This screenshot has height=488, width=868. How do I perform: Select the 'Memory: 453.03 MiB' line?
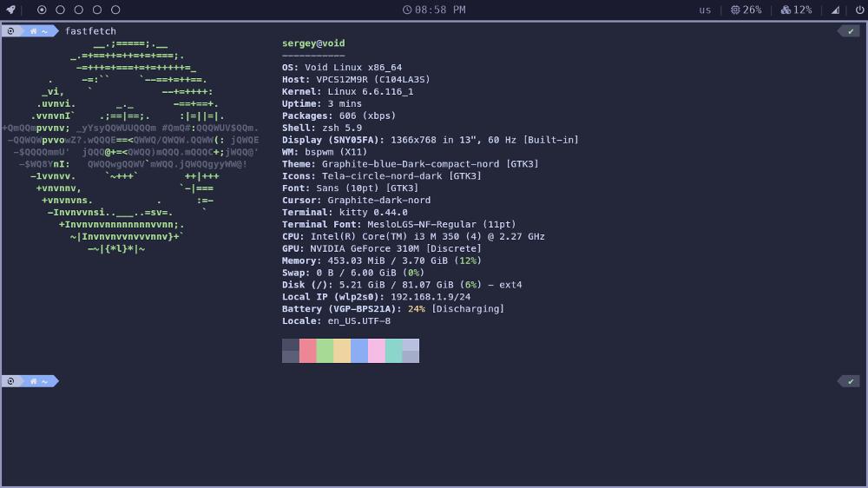[x=381, y=260]
